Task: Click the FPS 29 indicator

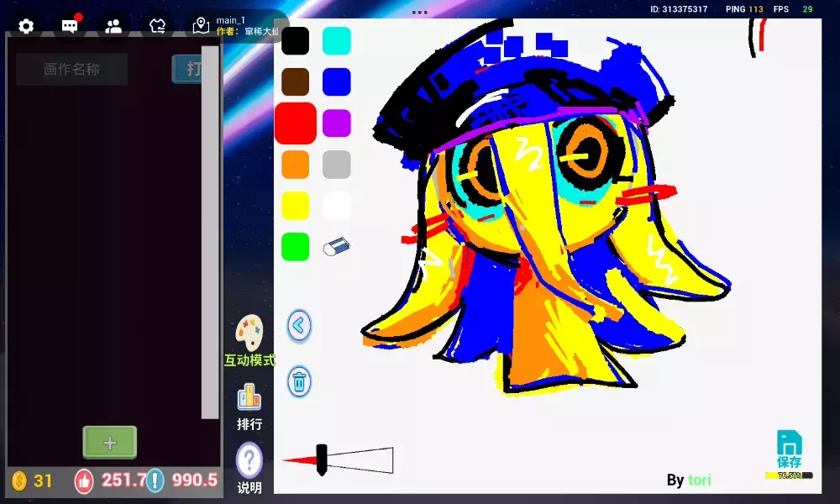Action: pyautogui.click(x=793, y=9)
